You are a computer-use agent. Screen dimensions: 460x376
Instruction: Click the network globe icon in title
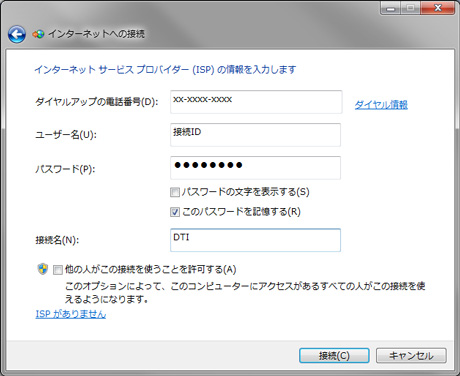click(38, 34)
